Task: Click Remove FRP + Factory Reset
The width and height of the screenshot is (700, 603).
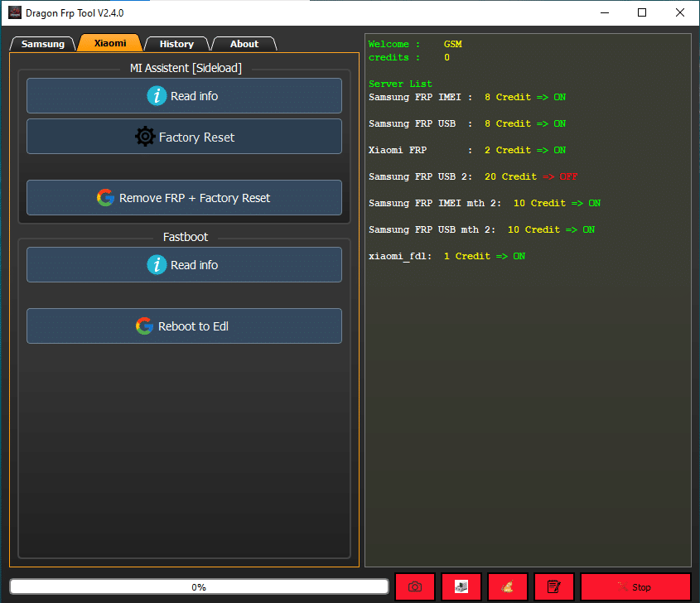Action: (x=184, y=198)
